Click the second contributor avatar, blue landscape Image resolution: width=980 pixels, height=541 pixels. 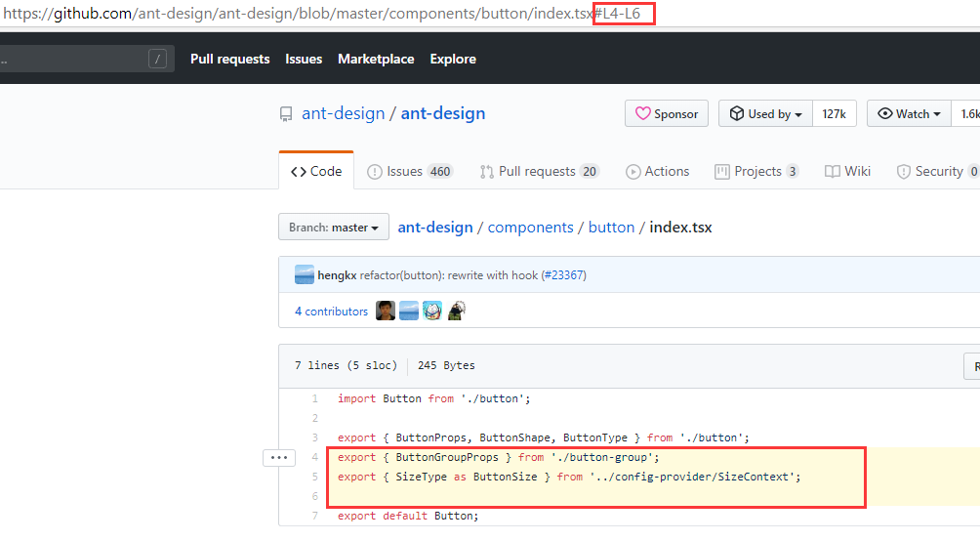coord(409,311)
